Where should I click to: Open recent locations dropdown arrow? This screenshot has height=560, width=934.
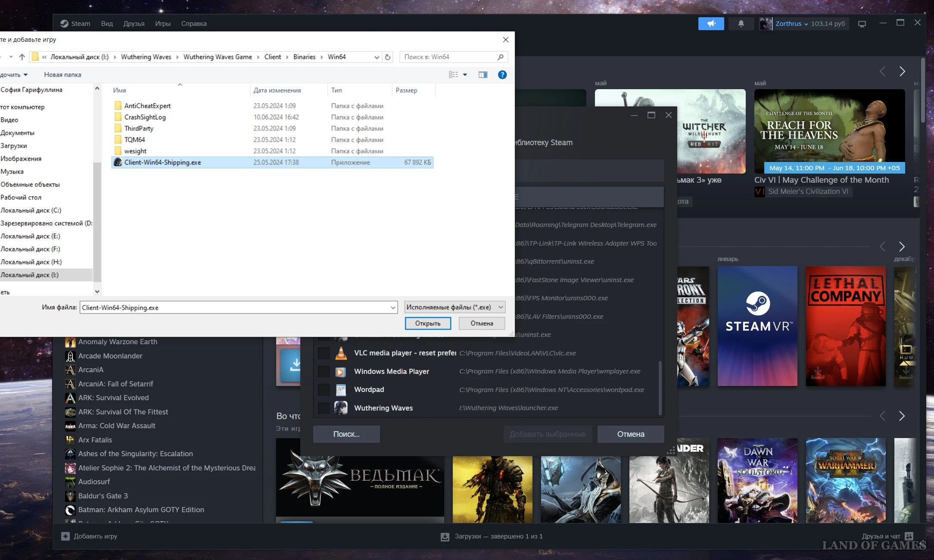[x=11, y=57]
